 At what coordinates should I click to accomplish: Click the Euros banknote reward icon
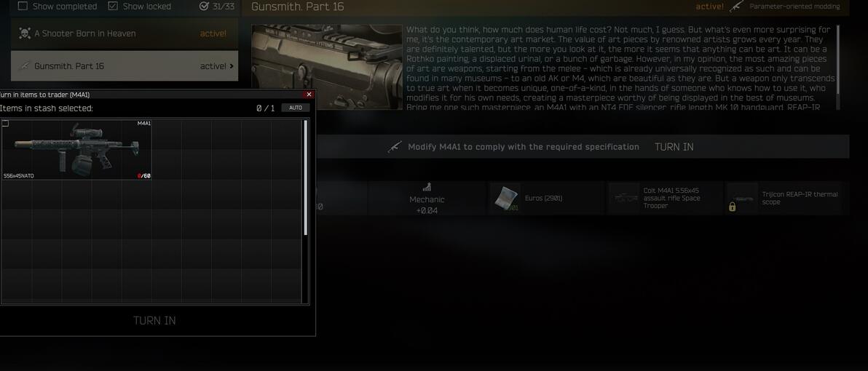(x=505, y=198)
